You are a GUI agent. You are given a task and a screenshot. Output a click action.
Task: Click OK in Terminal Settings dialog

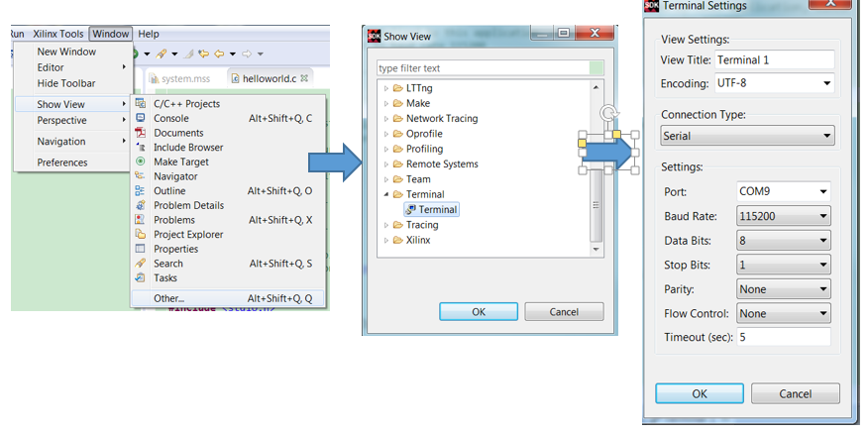click(700, 393)
